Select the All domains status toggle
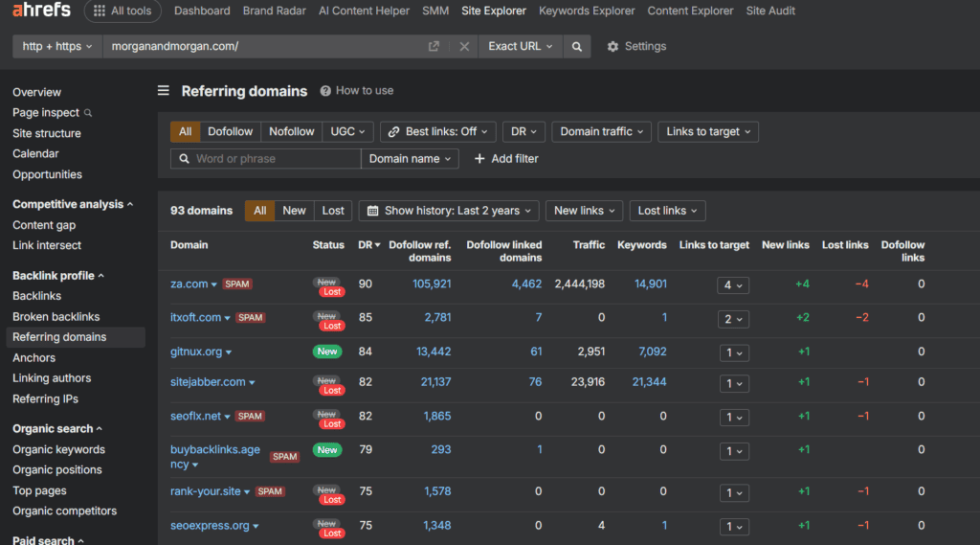 pos(260,211)
